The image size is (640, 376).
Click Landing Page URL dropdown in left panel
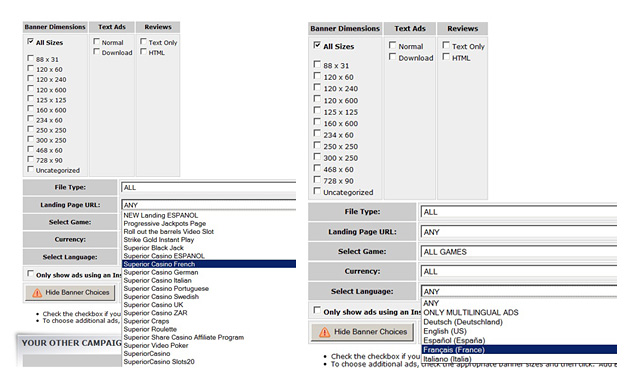tap(209, 205)
